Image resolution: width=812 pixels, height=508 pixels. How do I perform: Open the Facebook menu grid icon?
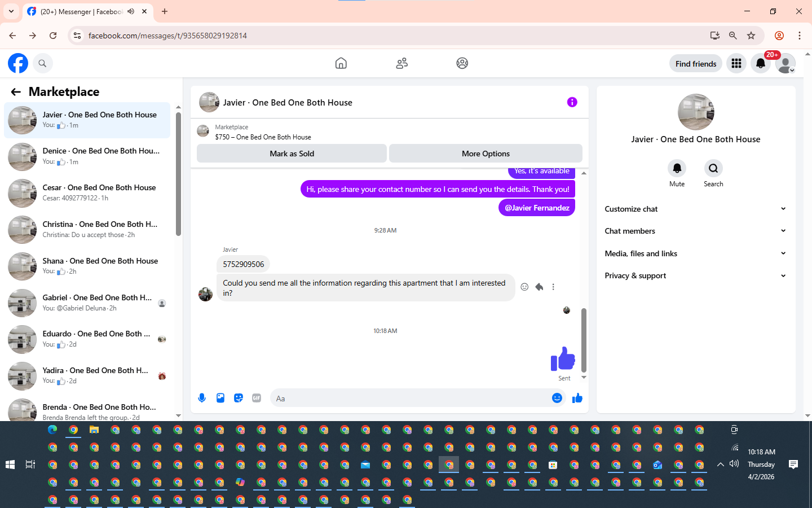[736, 63]
